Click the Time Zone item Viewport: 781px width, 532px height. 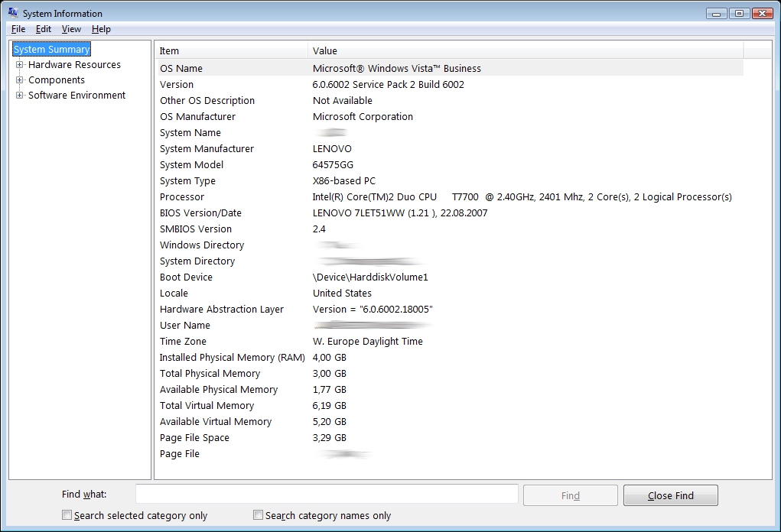point(183,342)
